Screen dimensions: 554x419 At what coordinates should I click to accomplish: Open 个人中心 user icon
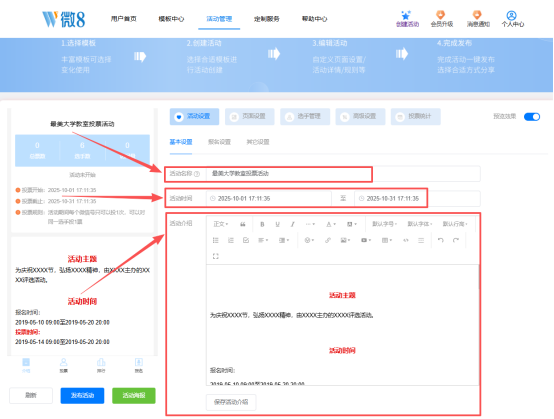pyautogui.click(x=512, y=15)
